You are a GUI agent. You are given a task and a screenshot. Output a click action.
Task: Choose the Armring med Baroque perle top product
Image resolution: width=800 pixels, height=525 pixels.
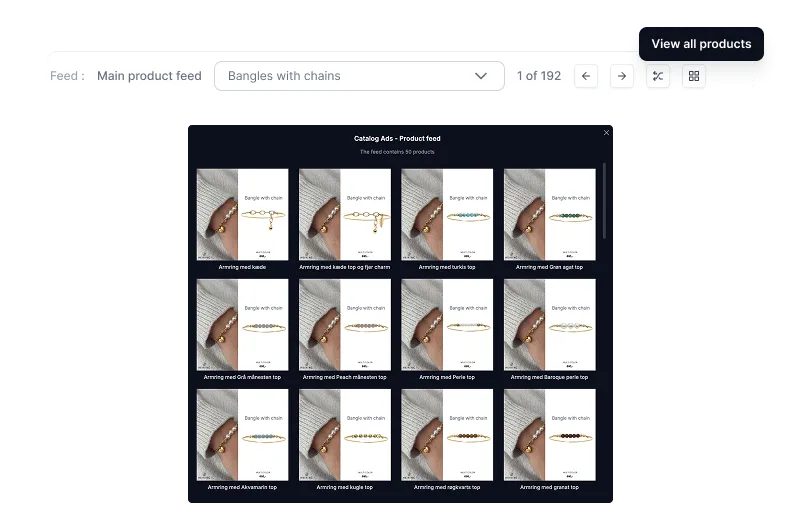[549, 324]
